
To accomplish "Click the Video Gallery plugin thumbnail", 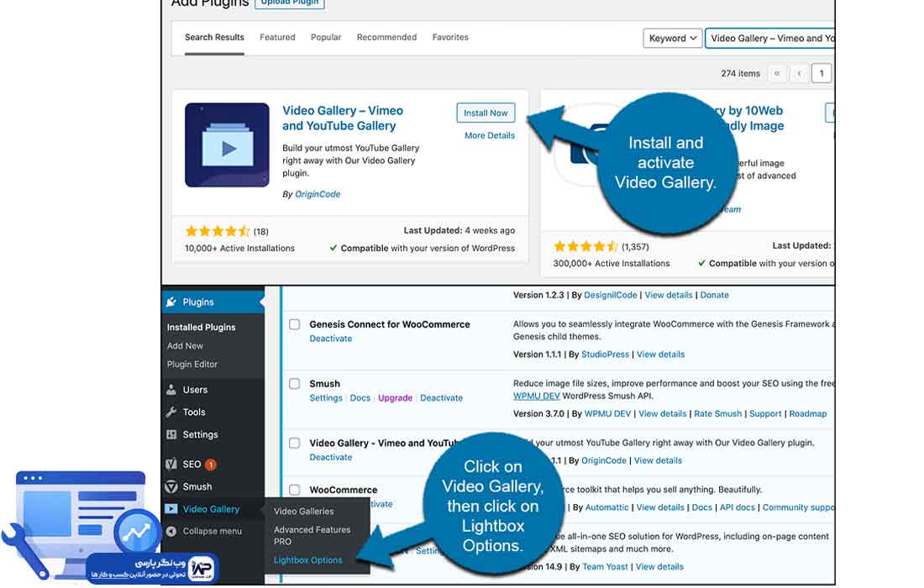I will point(227,145).
